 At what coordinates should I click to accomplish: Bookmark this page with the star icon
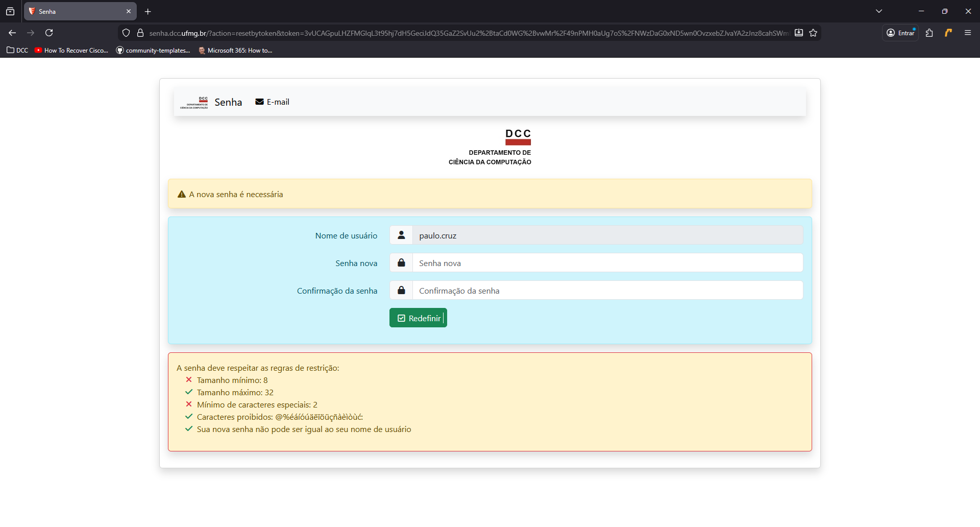[x=813, y=33]
